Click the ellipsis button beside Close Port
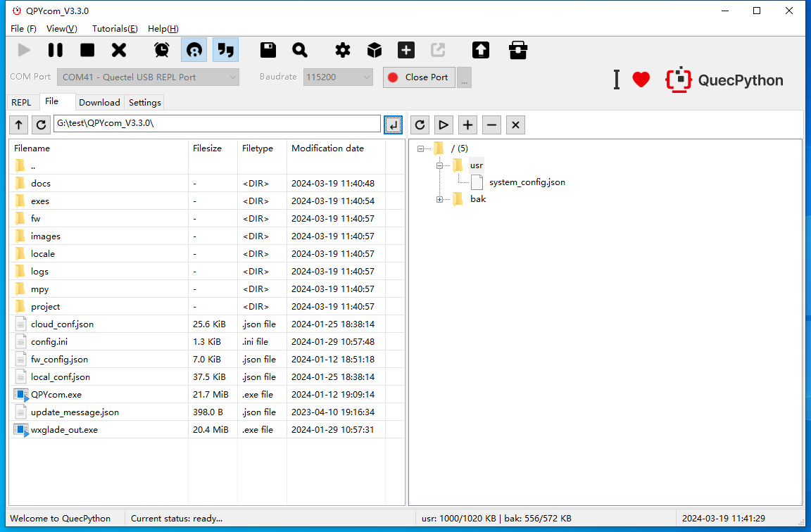This screenshot has height=532, width=811. click(464, 77)
